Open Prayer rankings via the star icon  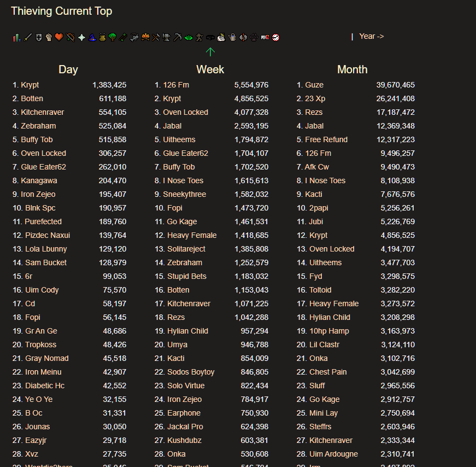81,37
